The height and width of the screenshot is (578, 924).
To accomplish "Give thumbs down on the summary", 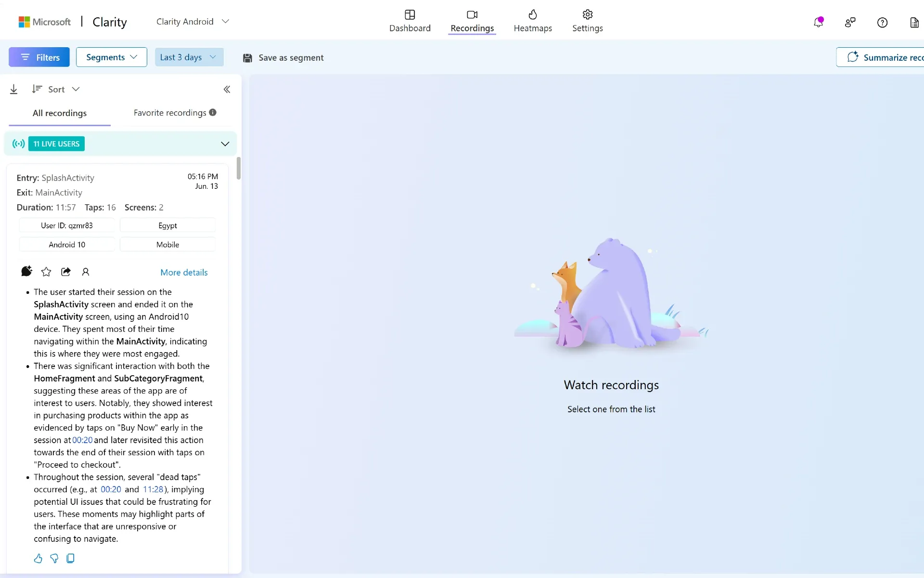I will 54,558.
